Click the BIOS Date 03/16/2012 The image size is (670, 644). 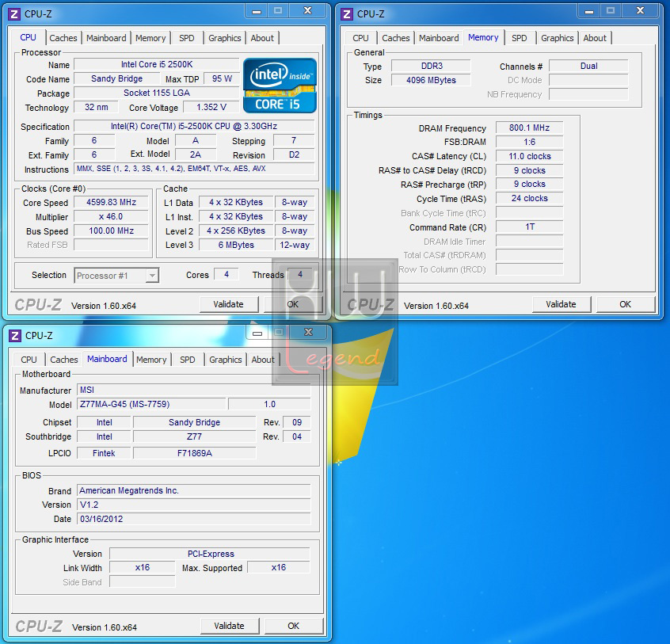[194, 519]
